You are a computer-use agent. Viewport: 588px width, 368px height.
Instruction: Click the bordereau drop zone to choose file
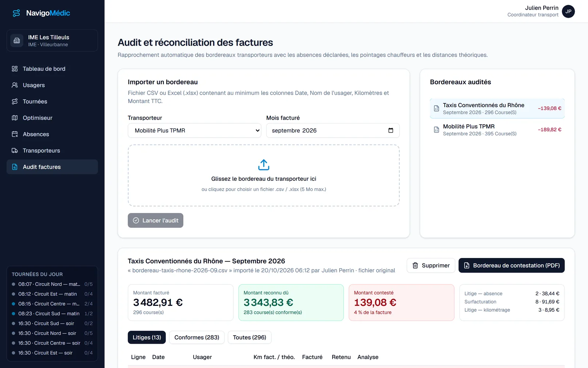[x=263, y=176]
